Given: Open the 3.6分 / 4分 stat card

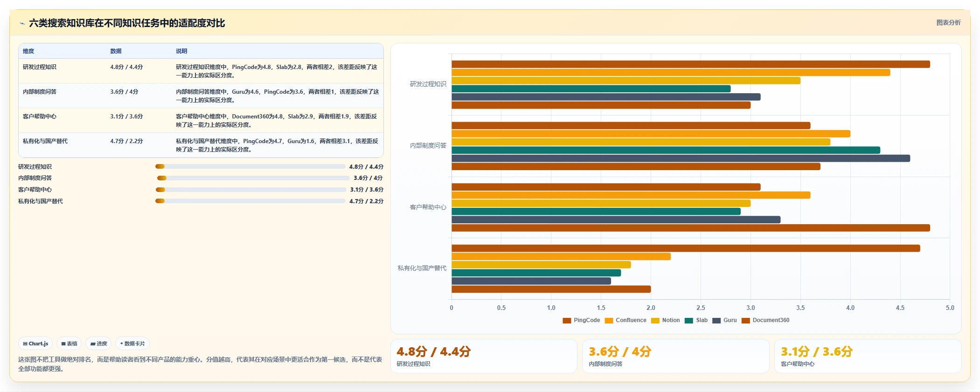Looking at the screenshot, I should pyautogui.click(x=676, y=356).
